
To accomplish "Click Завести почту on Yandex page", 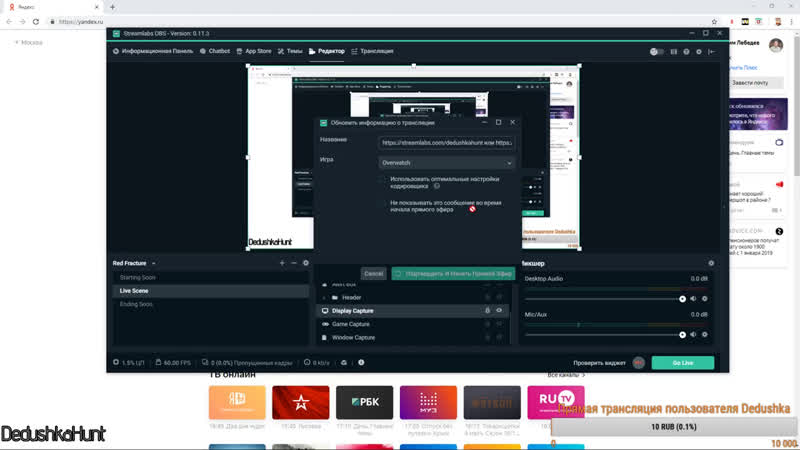I will pos(750,83).
